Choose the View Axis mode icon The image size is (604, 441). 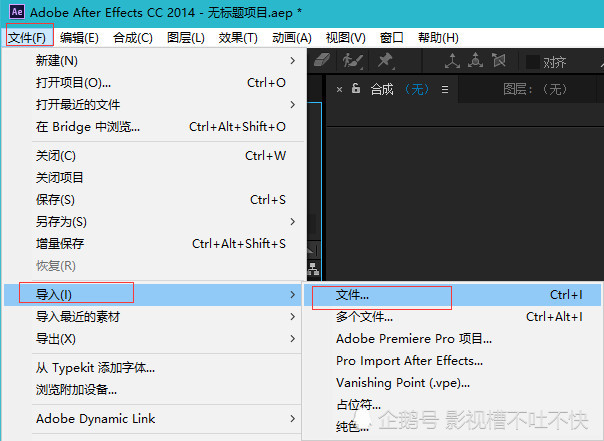click(x=499, y=60)
